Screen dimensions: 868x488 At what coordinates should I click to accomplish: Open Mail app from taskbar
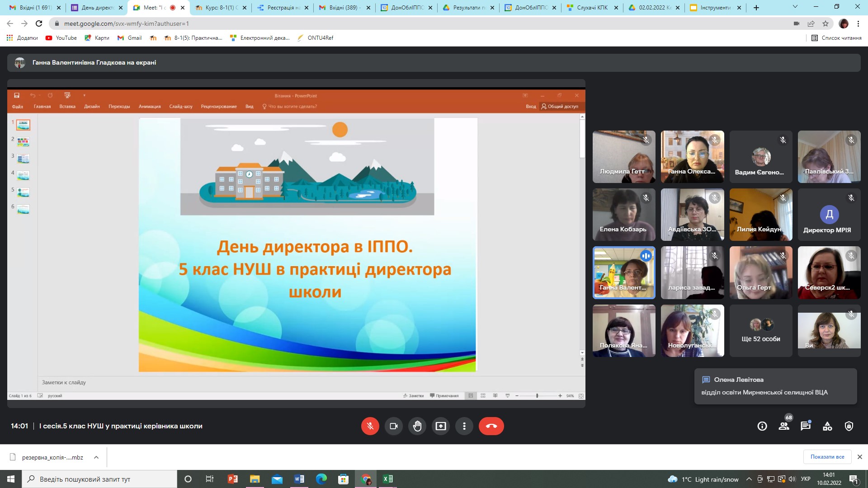pyautogui.click(x=277, y=479)
